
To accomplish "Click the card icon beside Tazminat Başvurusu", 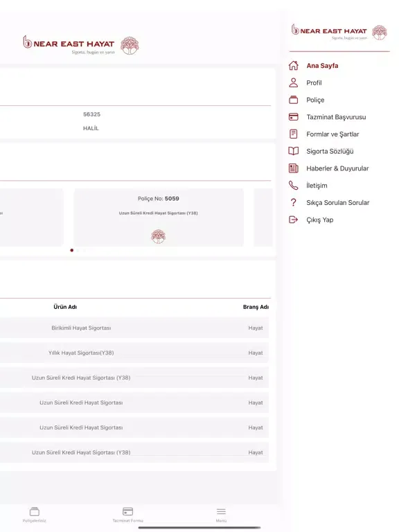I will [294, 116].
